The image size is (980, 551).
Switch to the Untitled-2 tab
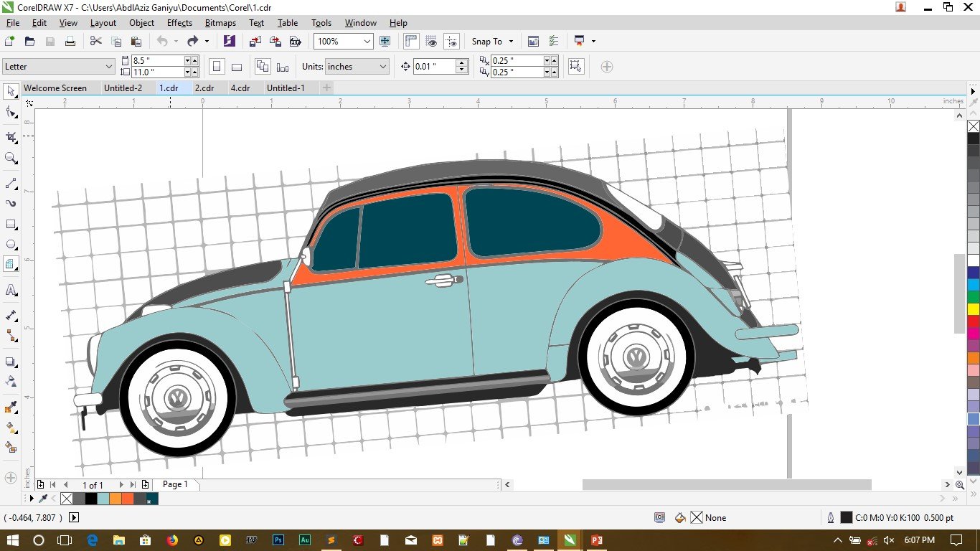tap(123, 88)
